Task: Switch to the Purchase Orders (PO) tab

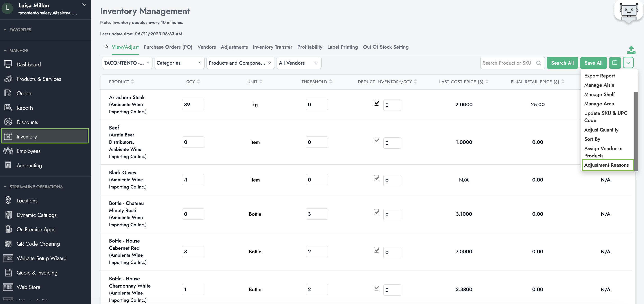Action: (168, 47)
